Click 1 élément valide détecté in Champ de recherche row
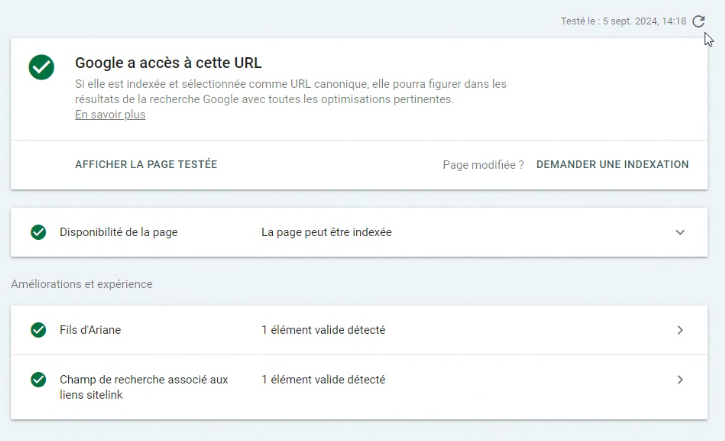Viewport: 725px width, 441px height. coord(323,380)
